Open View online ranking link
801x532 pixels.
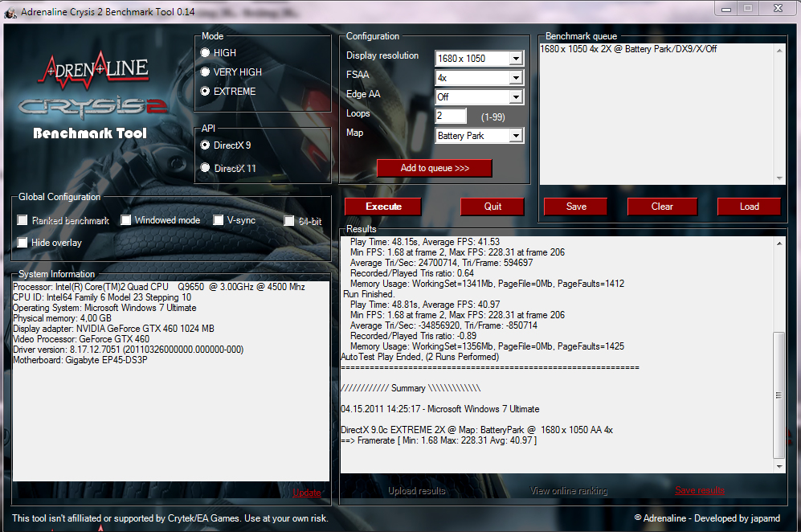click(x=569, y=490)
